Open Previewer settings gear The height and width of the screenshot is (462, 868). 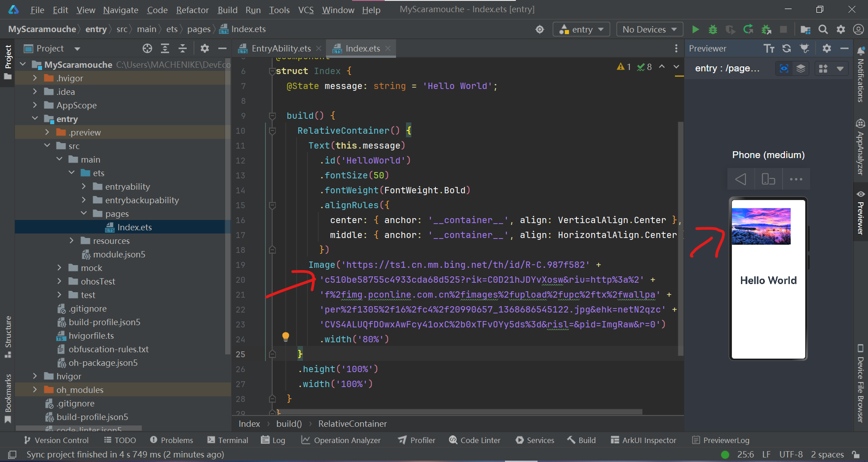(827, 48)
